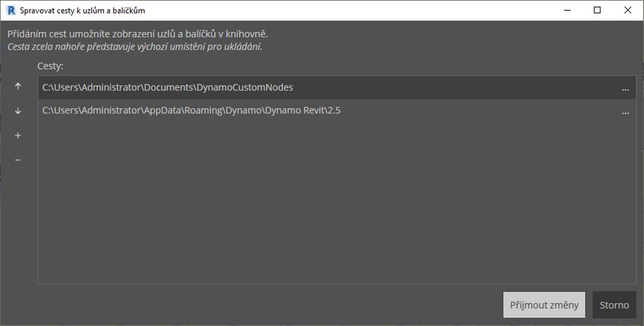Close the Spravovat cesty dialog
644x326 pixels.
pyautogui.click(x=627, y=10)
